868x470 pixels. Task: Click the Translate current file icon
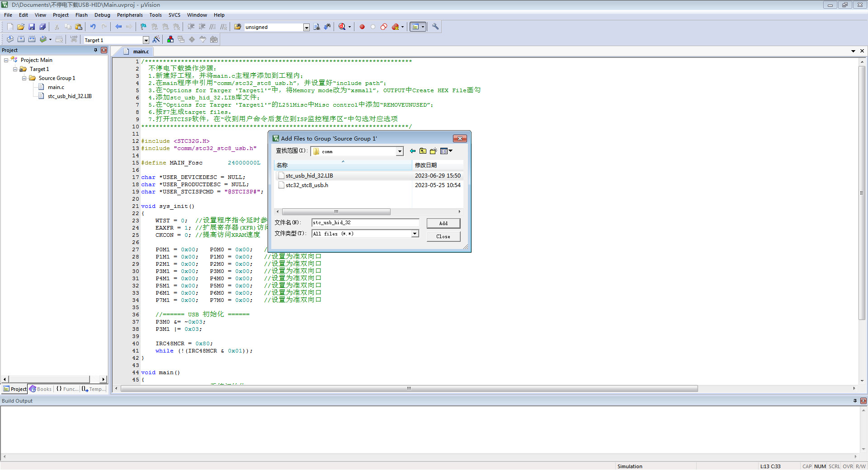10,39
